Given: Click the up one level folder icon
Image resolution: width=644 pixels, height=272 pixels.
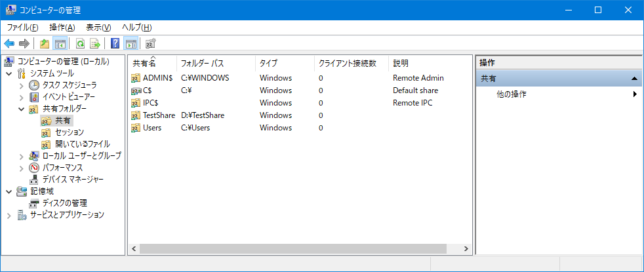Looking at the screenshot, I should pos(45,44).
